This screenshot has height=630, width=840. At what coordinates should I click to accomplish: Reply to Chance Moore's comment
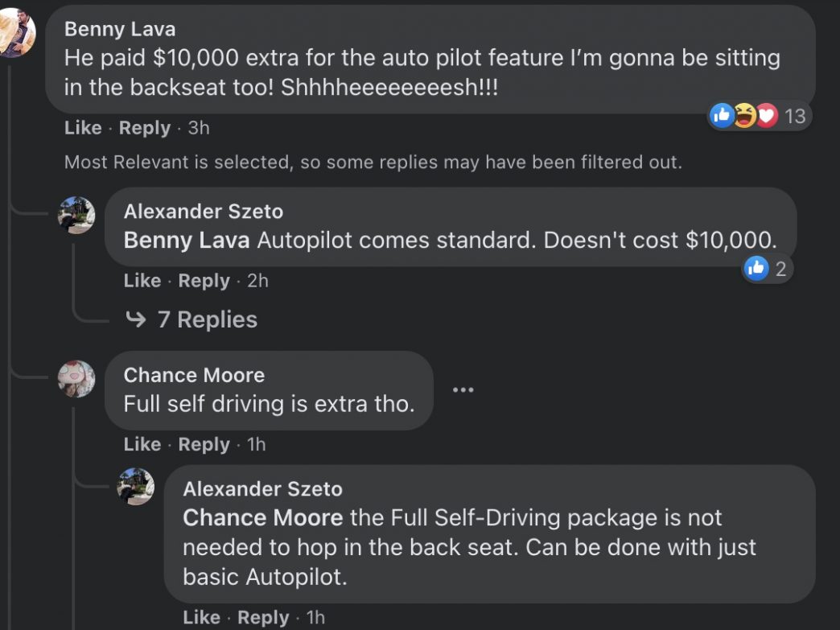click(x=204, y=444)
